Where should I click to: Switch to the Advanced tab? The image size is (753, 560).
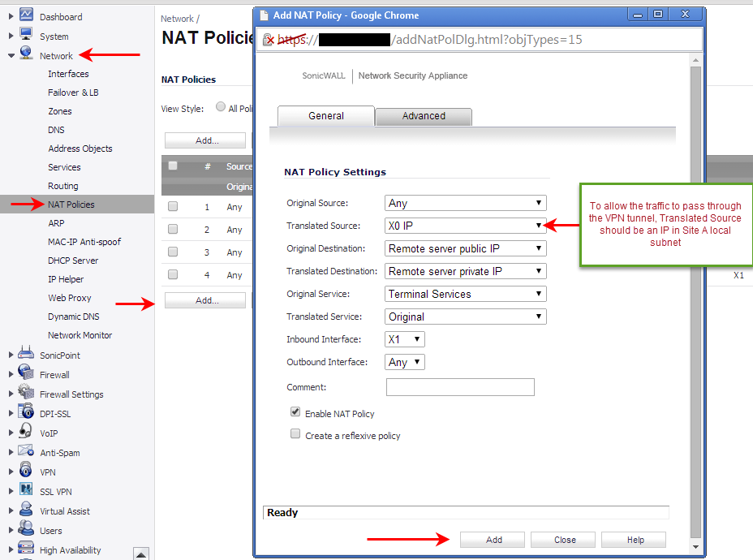pos(424,116)
